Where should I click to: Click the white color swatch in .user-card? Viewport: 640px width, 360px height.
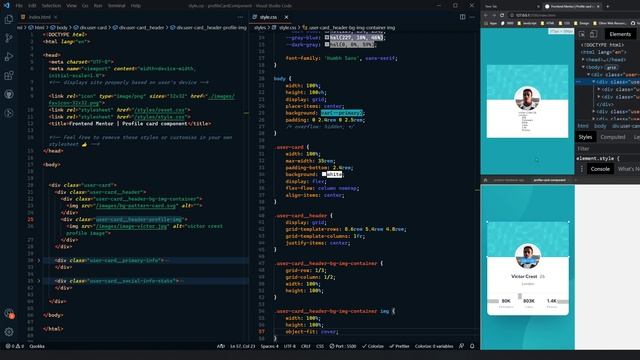(x=324, y=174)
